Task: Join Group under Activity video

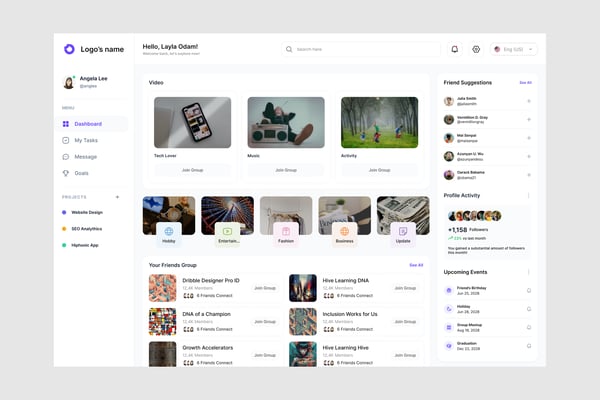Action: (379, 170)
